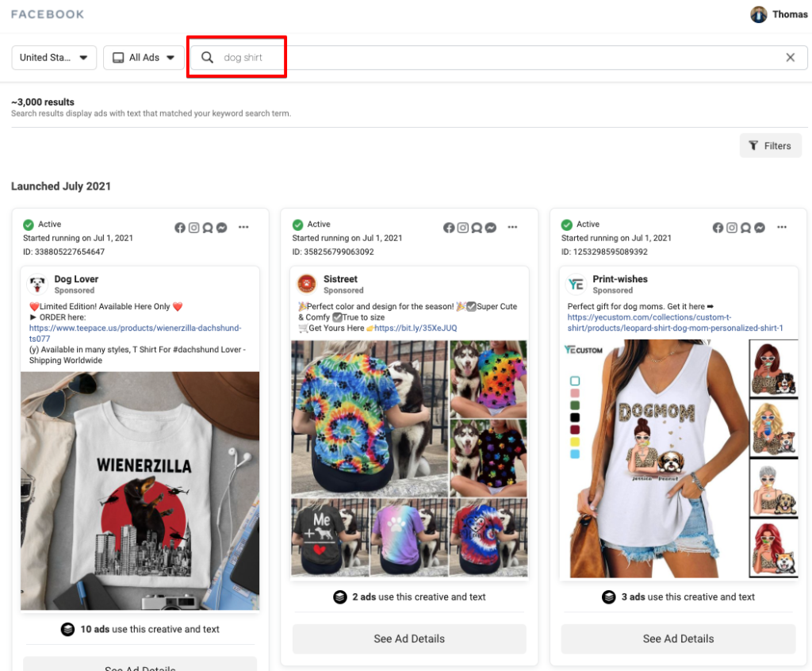Click '2 ads use this creative' text
The width and height of the screenshot is (812, 671).
419,597
